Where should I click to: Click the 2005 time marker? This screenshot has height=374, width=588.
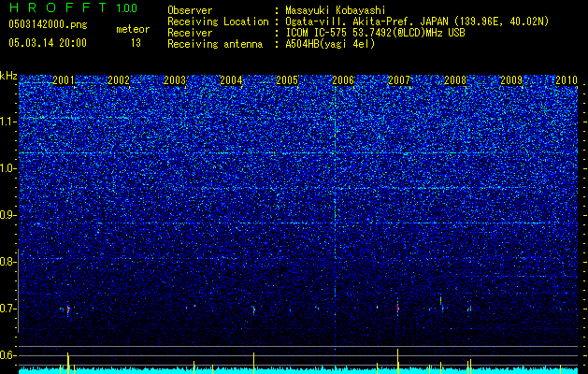[x=287, y=80]
